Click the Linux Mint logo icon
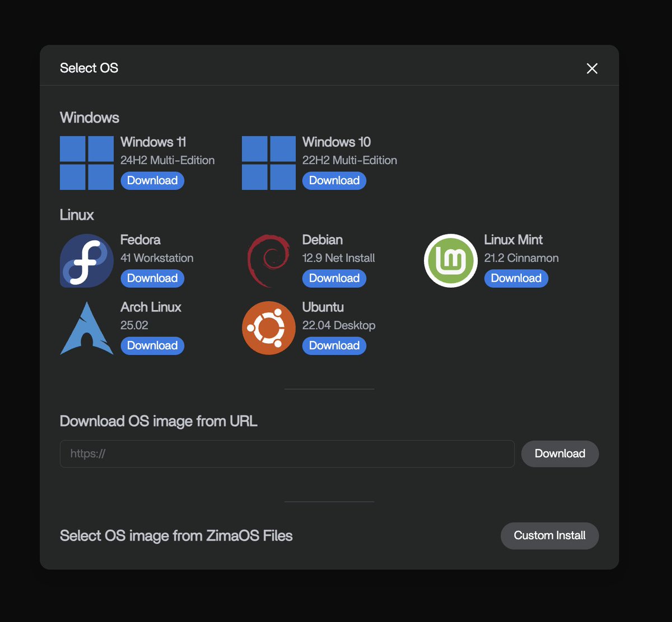672x622 pixels. (x=451, y=261)
